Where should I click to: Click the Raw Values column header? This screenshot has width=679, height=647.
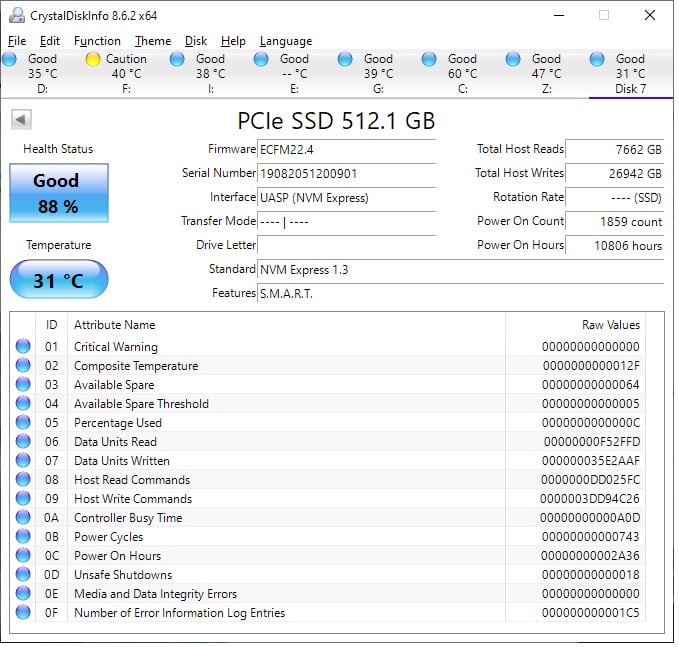(611, 325)
